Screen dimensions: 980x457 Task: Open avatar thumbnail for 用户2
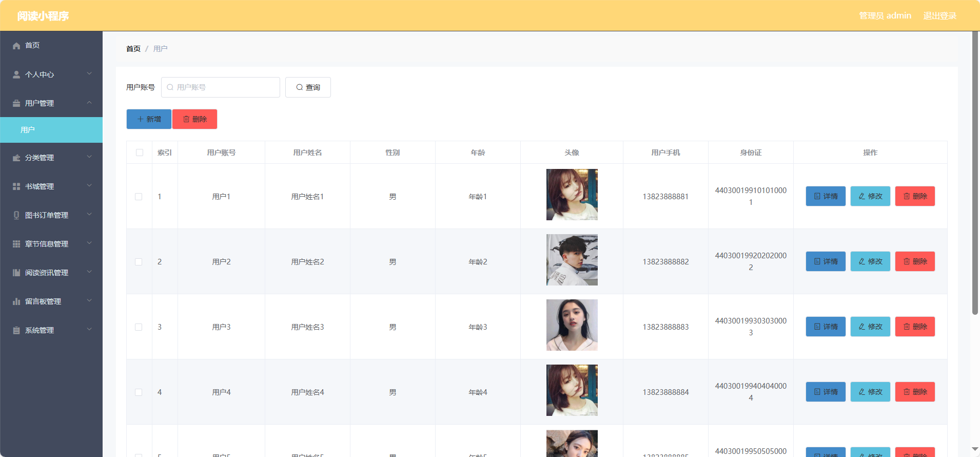tap(572, 260)
